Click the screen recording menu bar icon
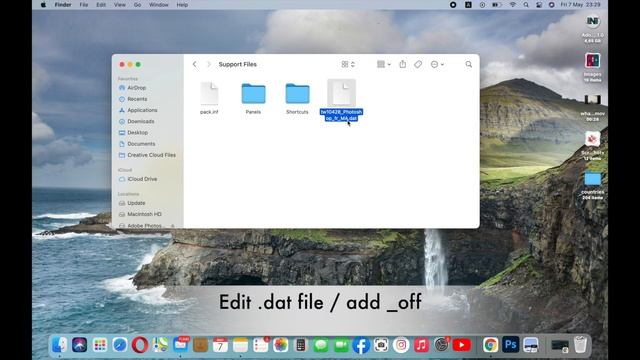 453,5
